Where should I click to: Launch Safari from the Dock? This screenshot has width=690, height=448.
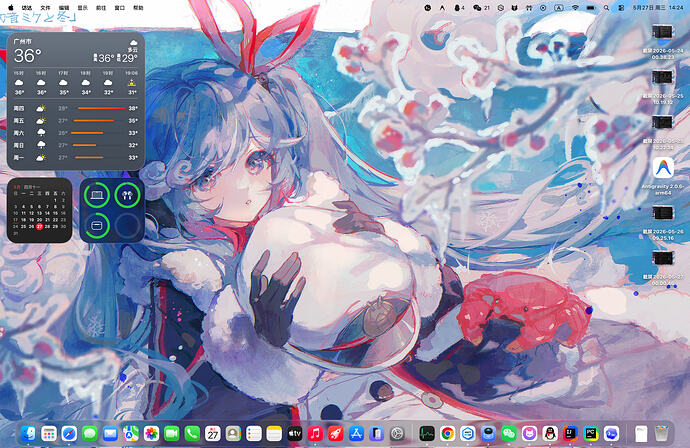click(x=70, y=434)
